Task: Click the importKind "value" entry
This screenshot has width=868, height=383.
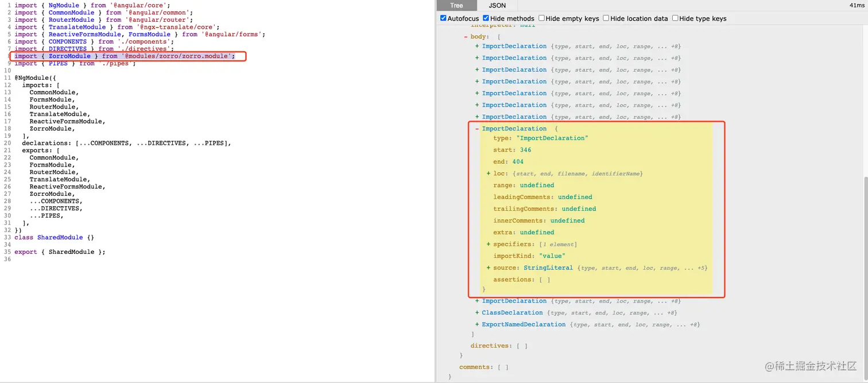Action: click(x=529, y=256)
